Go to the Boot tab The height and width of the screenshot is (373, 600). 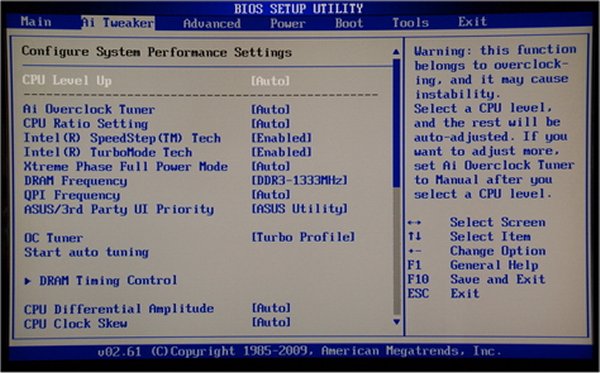[349, 23]
